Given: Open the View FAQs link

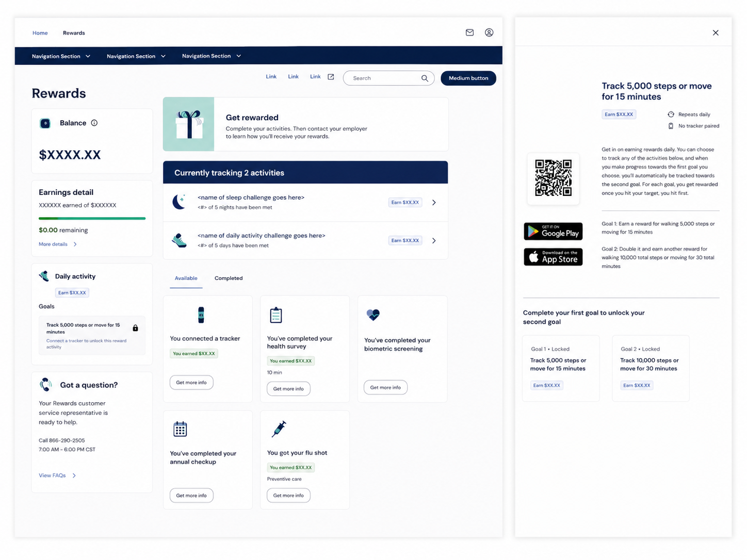Looking at the screenshot, I should click(x=52, y=475).
